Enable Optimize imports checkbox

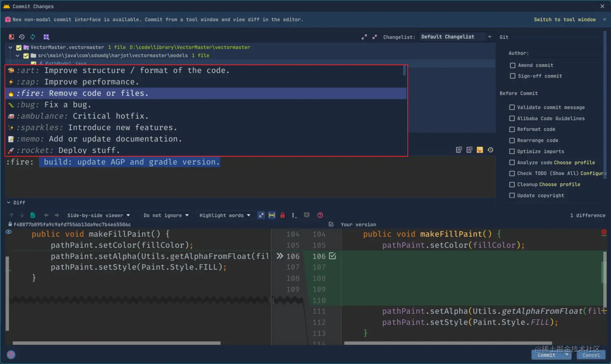tap(512, 151)
